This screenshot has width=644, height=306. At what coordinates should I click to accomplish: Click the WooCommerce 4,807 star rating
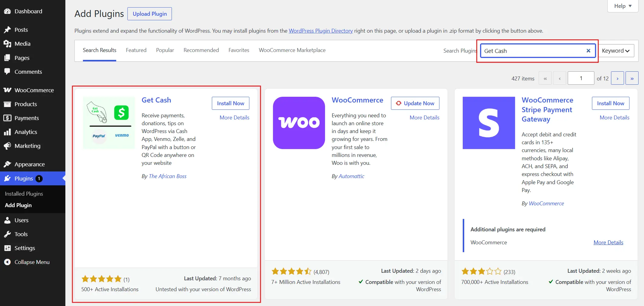[291, 271]
